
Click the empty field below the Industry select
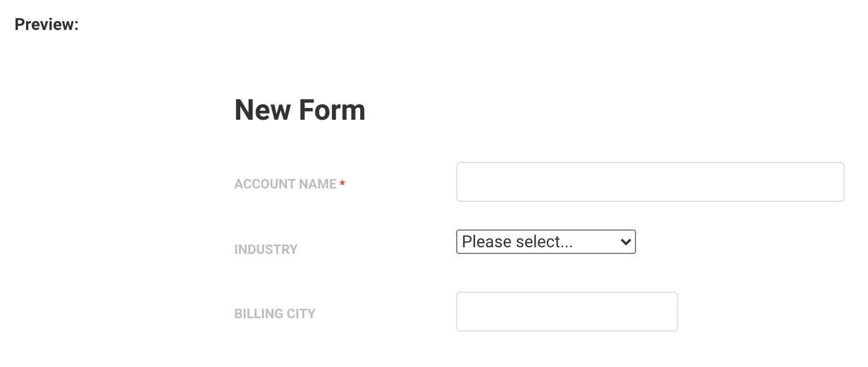[567, 312]
